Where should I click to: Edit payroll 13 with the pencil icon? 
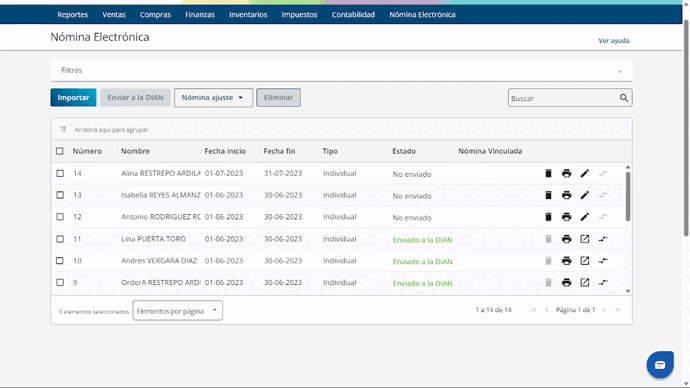click(584, 195)
